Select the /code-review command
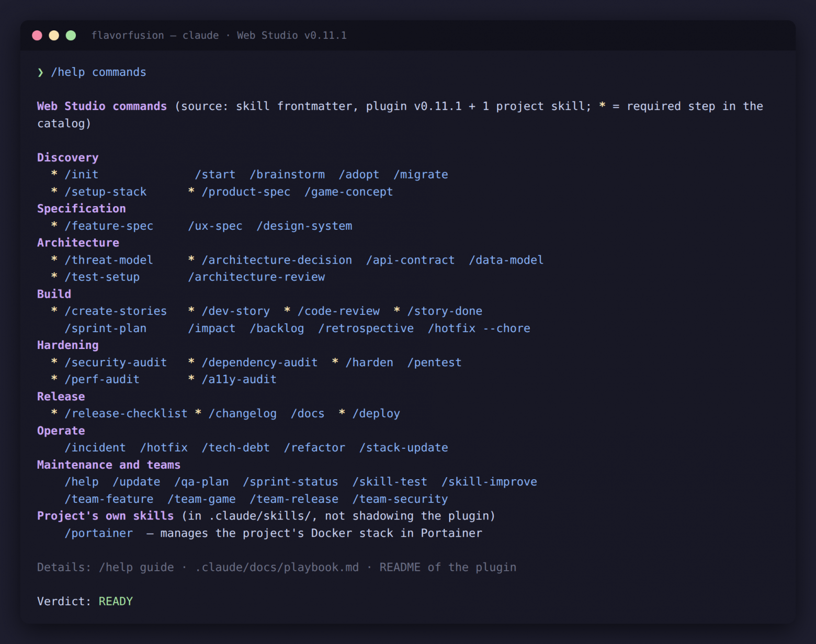 coord(338,311)
